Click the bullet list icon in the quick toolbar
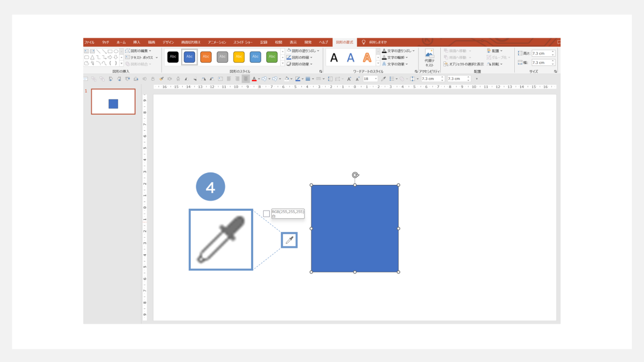644x362 pixels. (x=392, y=79)
